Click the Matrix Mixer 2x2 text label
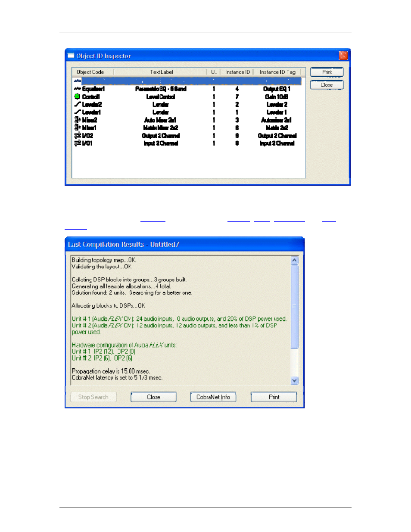Screen dimensions: 411x532 161,128
